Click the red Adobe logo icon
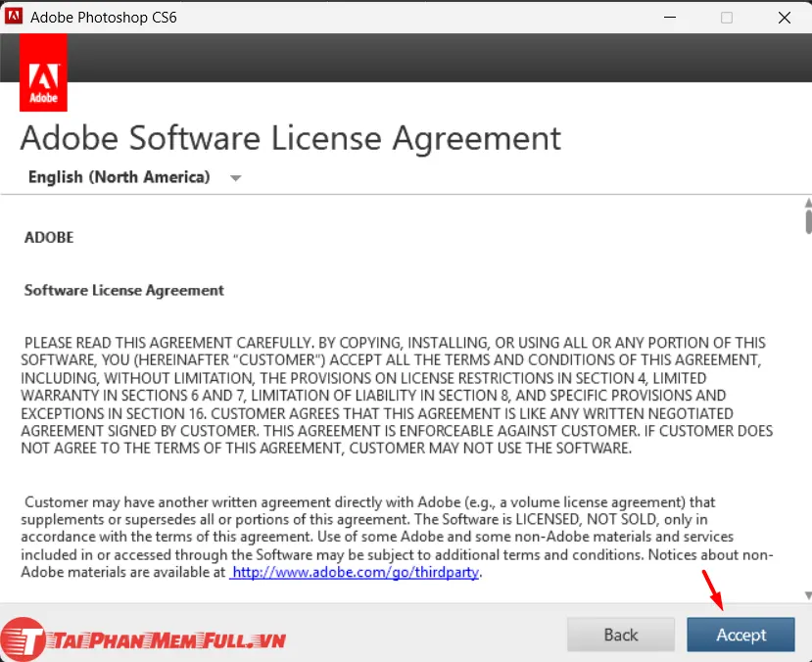 43,71
